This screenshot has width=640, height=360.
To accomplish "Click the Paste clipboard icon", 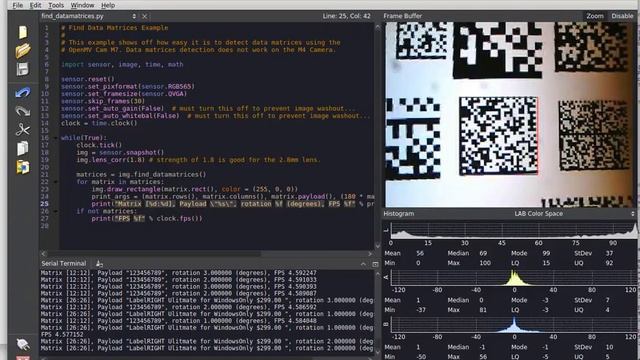I will click(23, 167).
